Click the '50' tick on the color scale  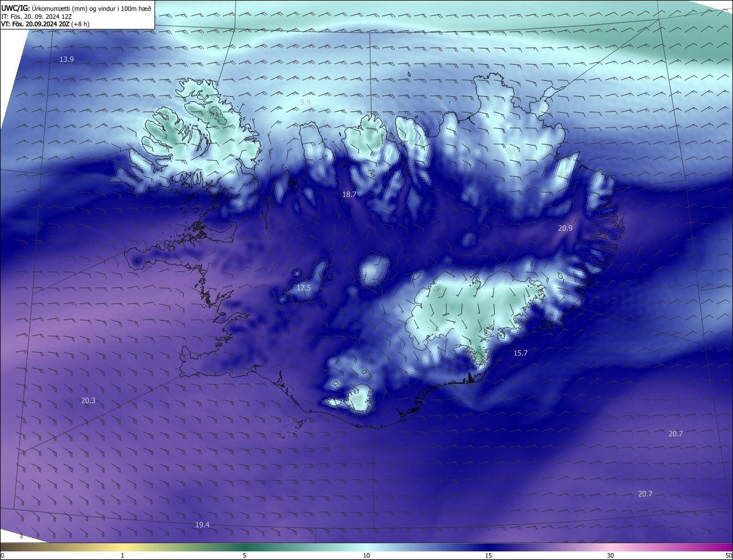(x=728, y=555)
